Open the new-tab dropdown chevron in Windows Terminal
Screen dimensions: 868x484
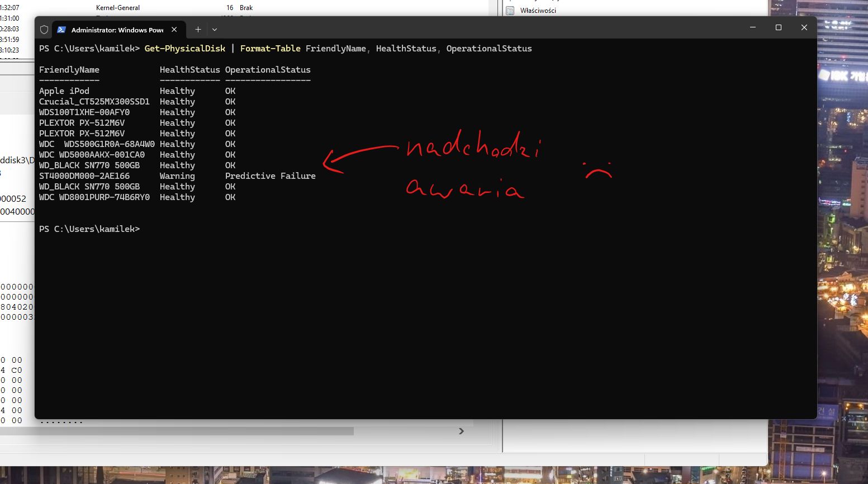point(215,29)
